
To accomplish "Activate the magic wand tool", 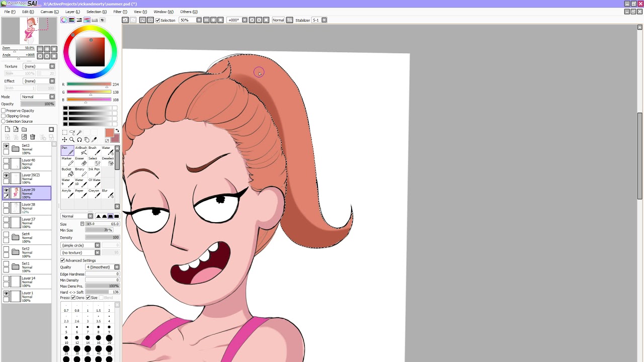I will pos(79,132).
